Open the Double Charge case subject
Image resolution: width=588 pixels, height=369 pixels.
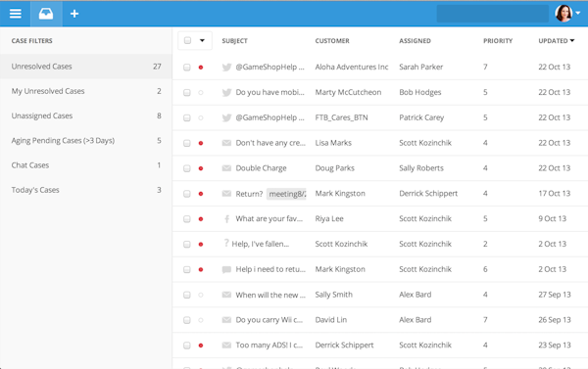coord(261,168)
